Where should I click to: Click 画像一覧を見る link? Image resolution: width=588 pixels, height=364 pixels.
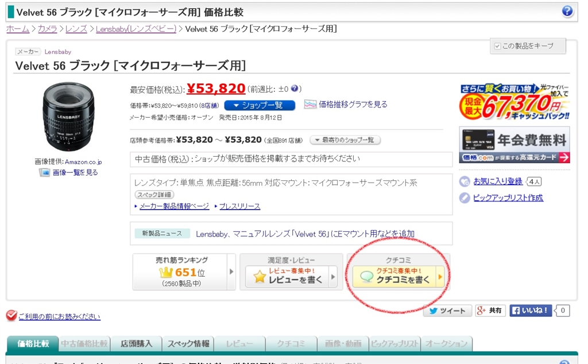click(75, 172)
